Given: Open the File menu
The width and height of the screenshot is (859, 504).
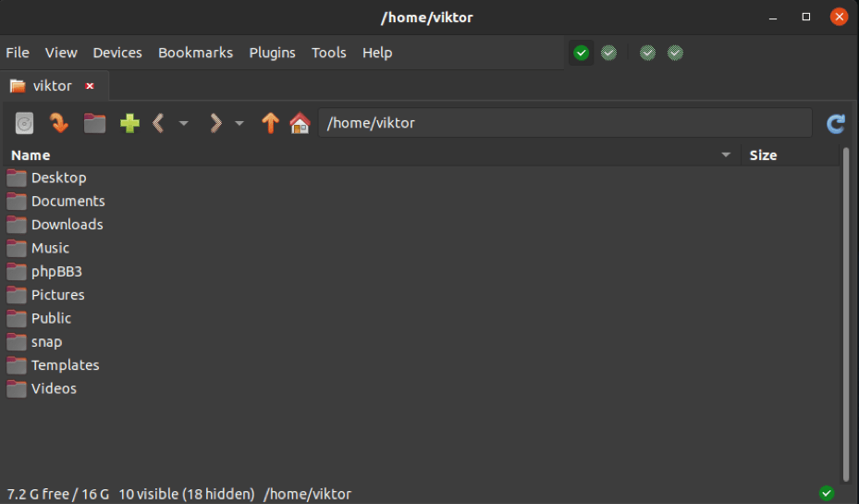Looking at the screenshot, I should [x=18, y=53].
